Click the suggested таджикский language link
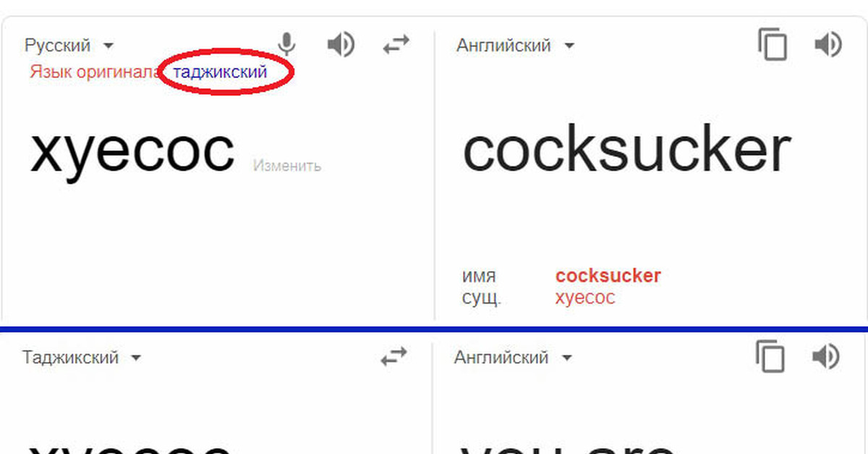This screenshot has height=454, width=868. 220,72
